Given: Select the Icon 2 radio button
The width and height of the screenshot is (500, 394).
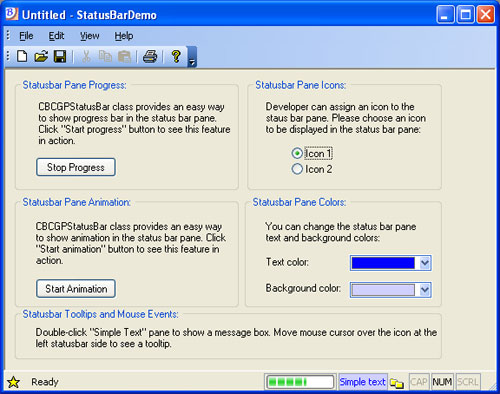Looking at the screenshot, I should (297, 169).
